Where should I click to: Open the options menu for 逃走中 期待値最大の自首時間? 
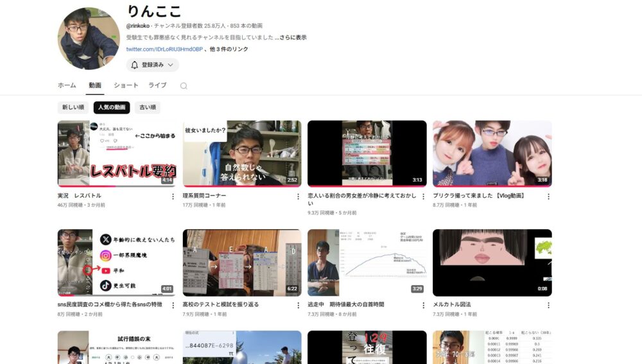[x=423, y=306]
